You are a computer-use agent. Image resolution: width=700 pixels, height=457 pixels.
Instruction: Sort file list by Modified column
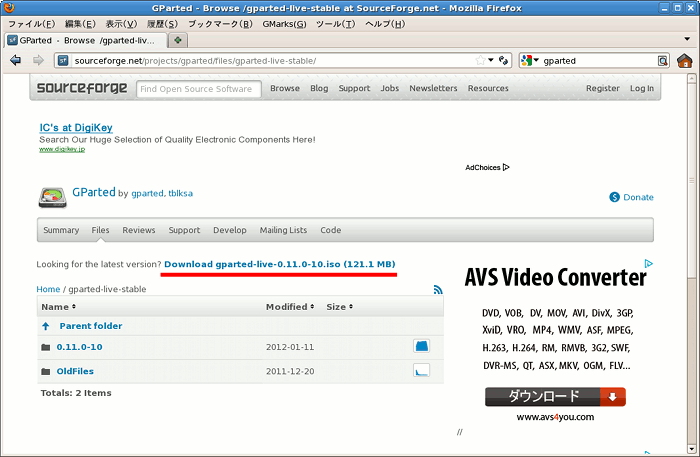289,307
